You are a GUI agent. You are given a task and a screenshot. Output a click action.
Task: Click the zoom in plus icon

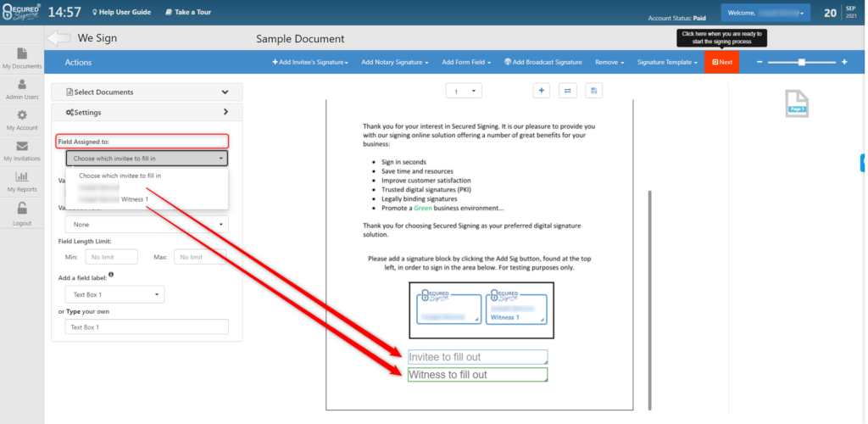click(844, 62)
